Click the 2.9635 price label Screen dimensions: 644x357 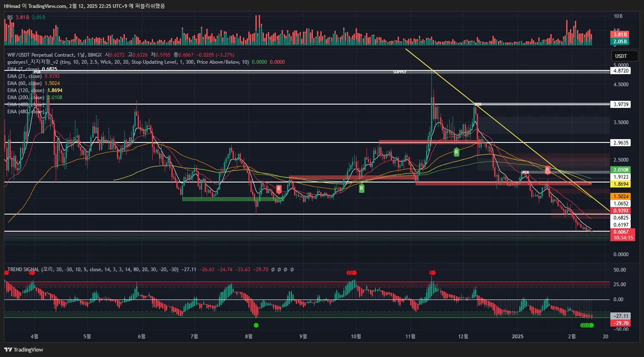coord(621,143)
